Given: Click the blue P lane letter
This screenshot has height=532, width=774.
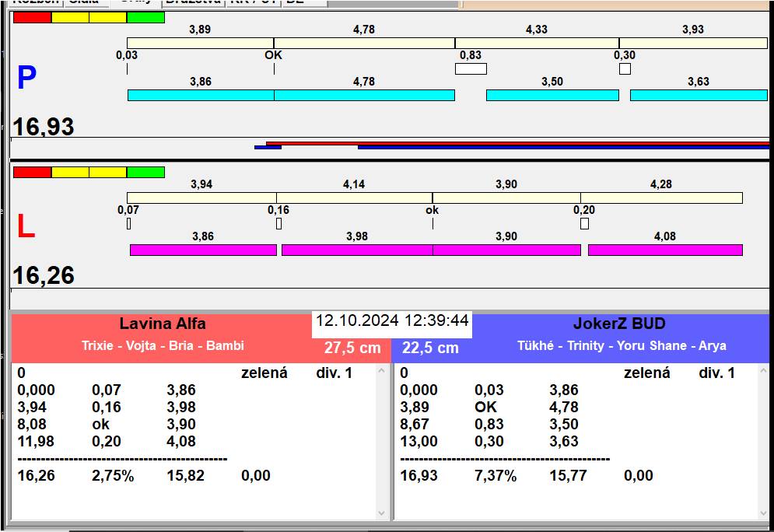Looking at the screenshot, I should click(26, 79).
